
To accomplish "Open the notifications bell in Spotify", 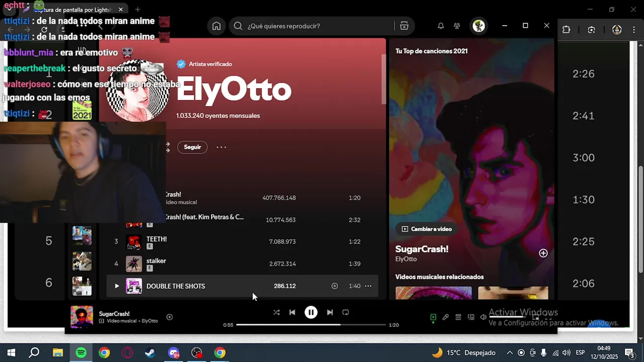I will 441,26.
